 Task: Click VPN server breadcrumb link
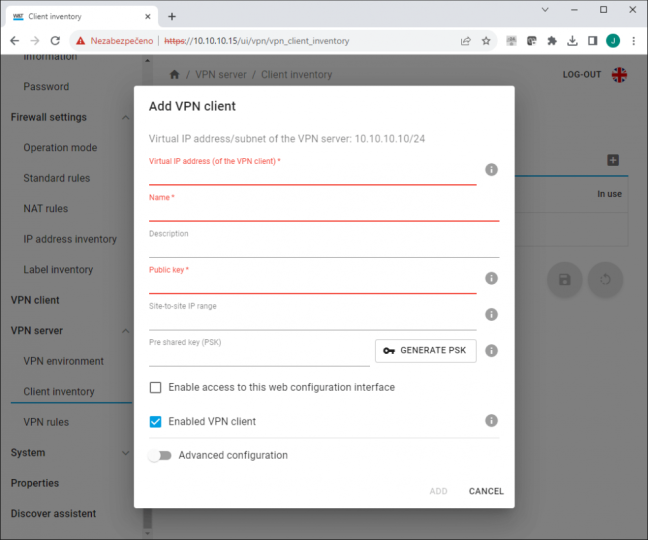click(x=221, y=75)
